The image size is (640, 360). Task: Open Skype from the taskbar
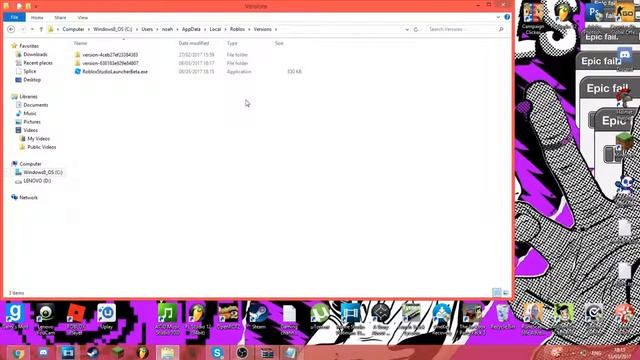pos(217,353)
